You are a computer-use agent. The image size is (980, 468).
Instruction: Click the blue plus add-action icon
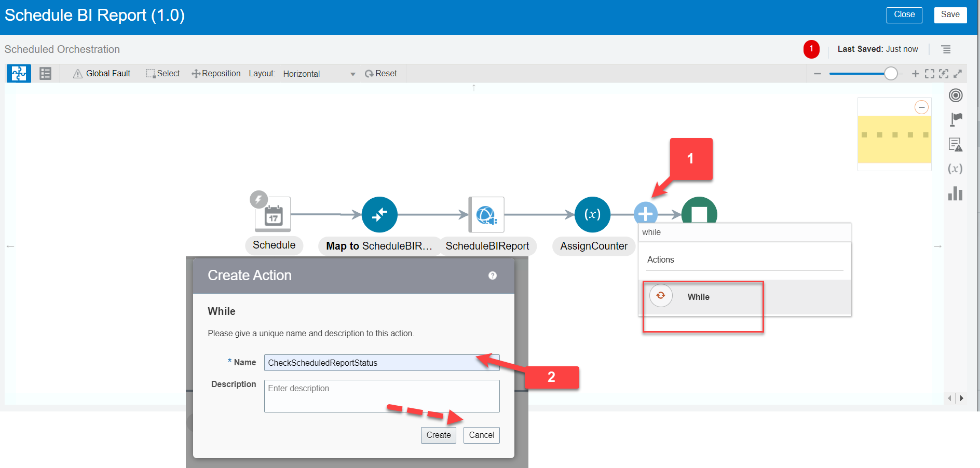[645, 213]
